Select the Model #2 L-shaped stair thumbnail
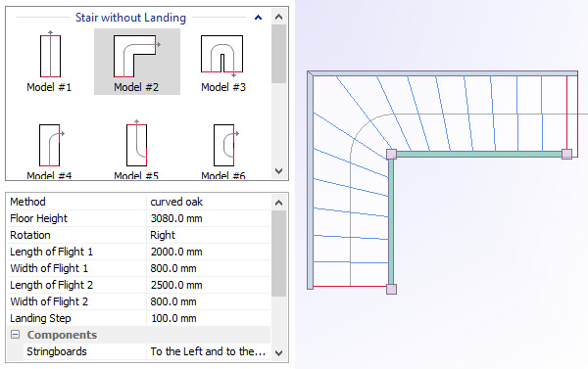The width and height of the screenshot is (588, 369). (x=137, y=62)
